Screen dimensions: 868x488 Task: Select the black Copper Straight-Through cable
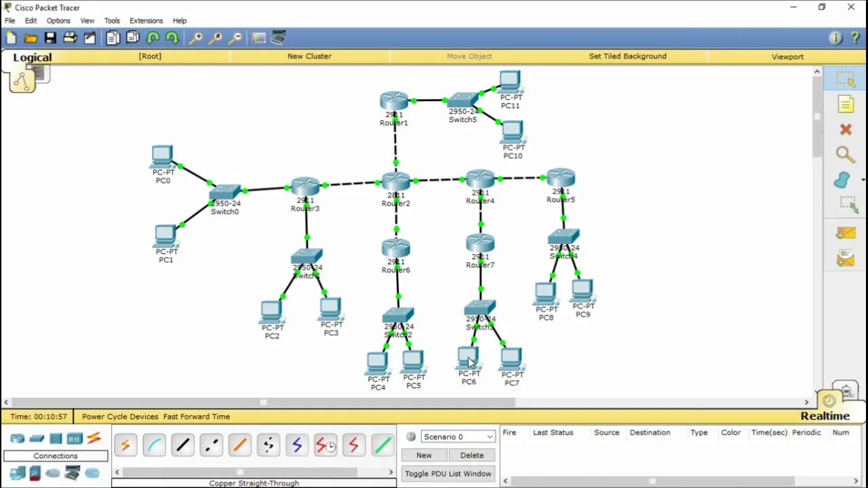[182, 445]
